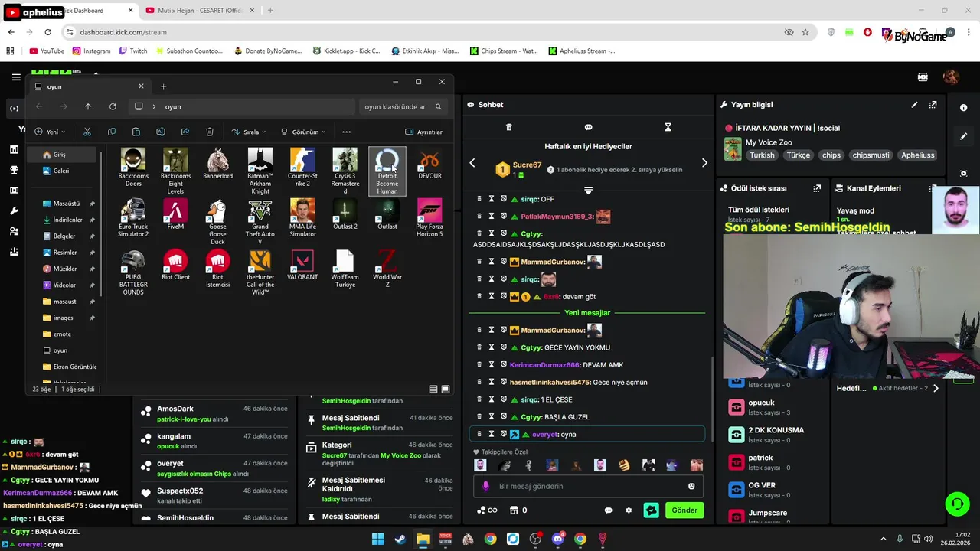This screenshot has height=551, width=980.
Task: Switch Explorer to details list view toggle
Action: pos(433,389)
